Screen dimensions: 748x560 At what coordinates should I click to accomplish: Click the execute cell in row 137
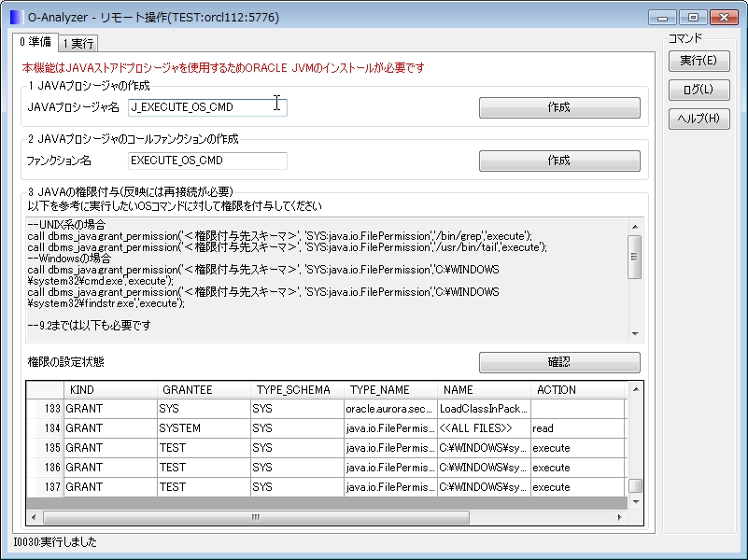(578, 487)
